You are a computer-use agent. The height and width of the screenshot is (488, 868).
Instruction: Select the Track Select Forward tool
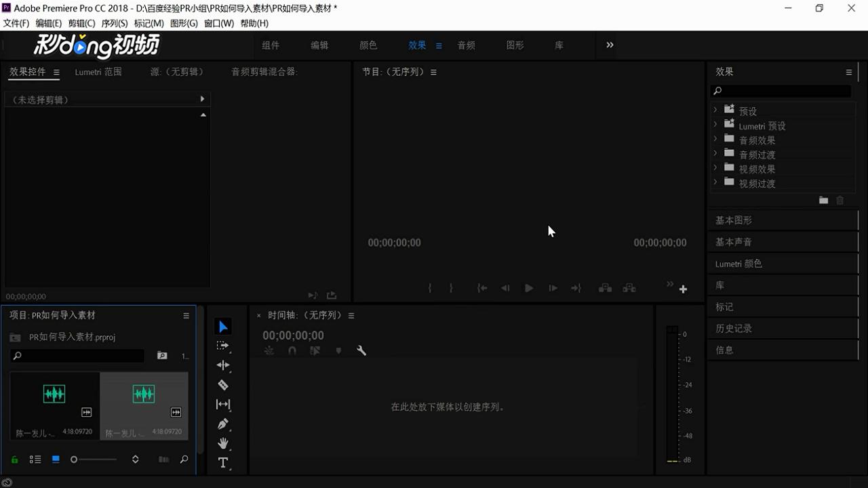click(x=223, y=346)
